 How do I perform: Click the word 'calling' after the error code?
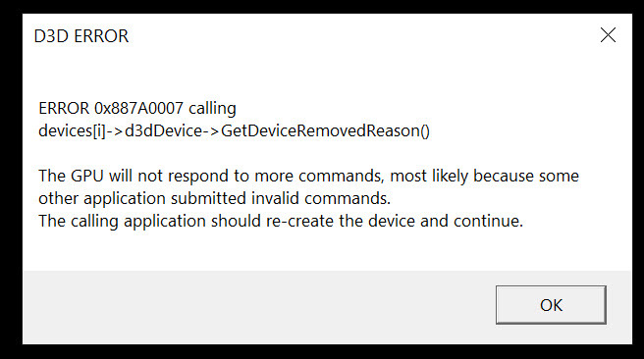pyautogui.click(x=212, y=109)
